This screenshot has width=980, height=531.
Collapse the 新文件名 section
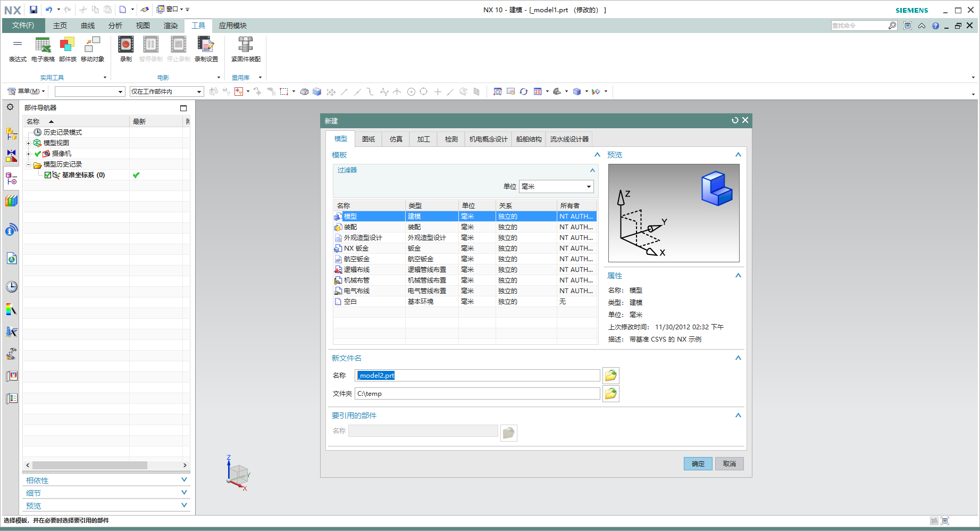click(x=738, y=358)
